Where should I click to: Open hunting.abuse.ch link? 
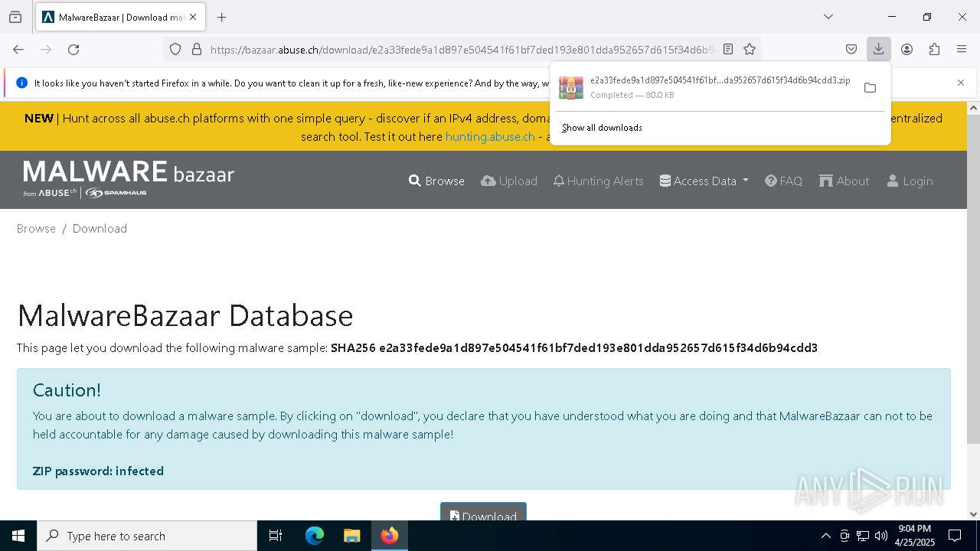[x=490, y=136]
